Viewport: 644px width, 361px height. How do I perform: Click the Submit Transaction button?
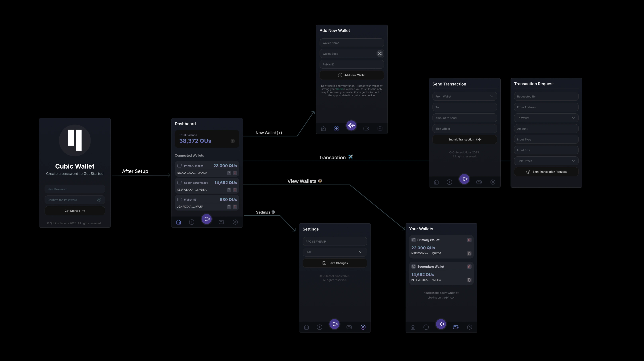465,139
